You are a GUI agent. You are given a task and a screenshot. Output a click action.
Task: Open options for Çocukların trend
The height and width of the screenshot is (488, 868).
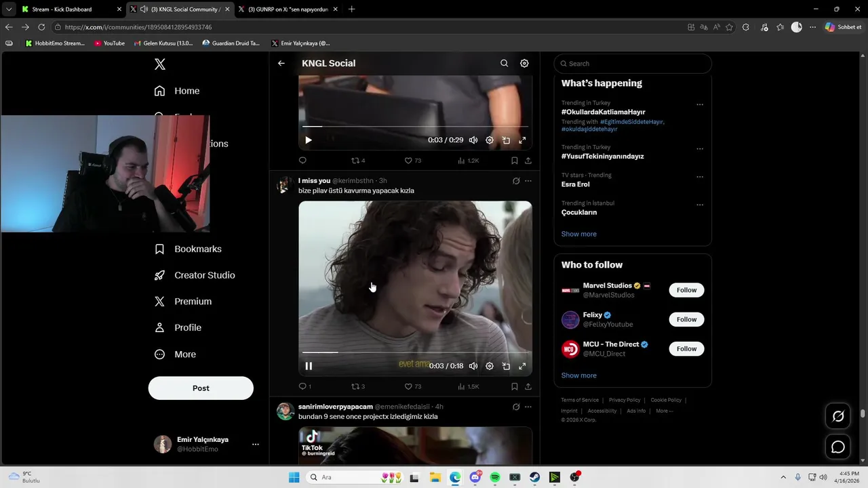coord(700,205)
